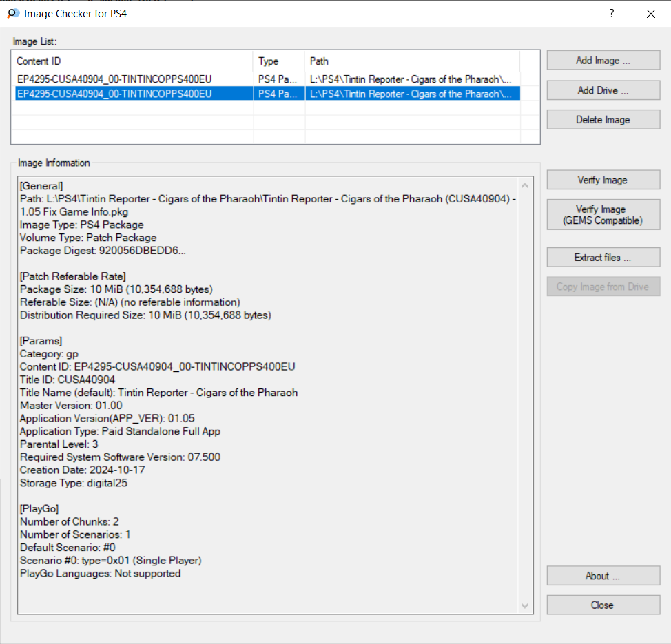This screenshot has width=671, height=644.
Task: Delete the selected image
Action: (603, 120)
